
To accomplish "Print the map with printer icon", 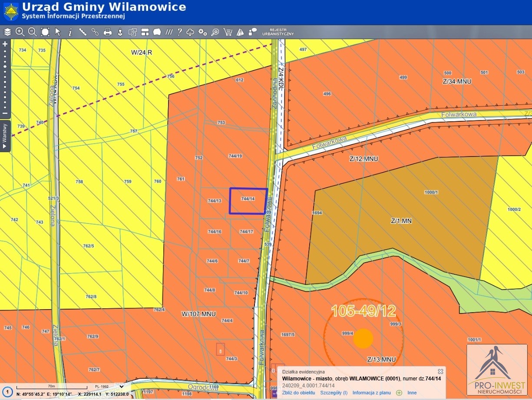I will coord(108,32).
